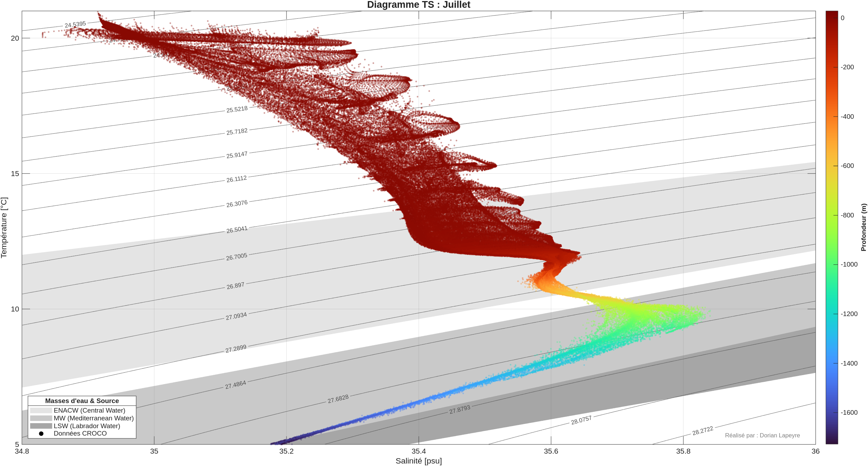Click colorbar tick label "0"
This screenshot has height=466, width=868.
point(843,18)
